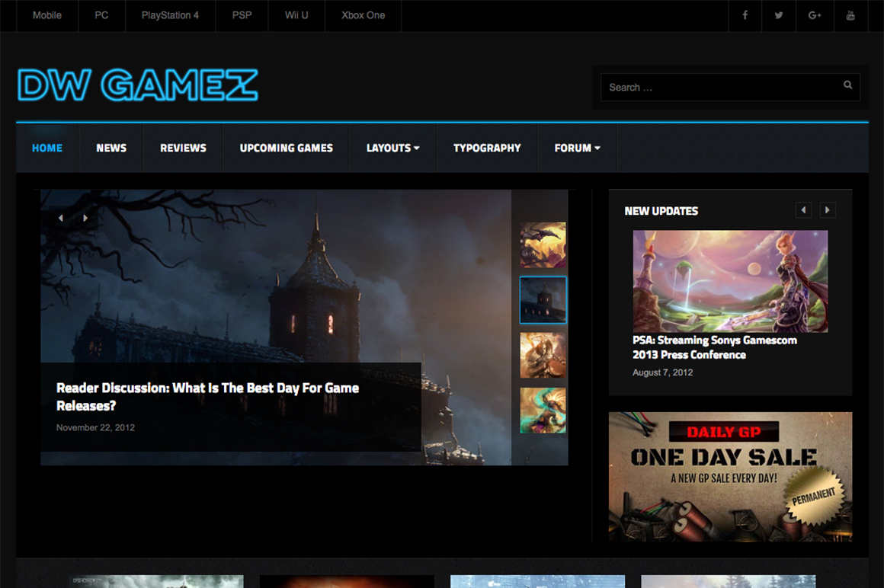Screen dimensions: 884x588
Task: Open the Google Plus social icon
Action: (814, 15)
